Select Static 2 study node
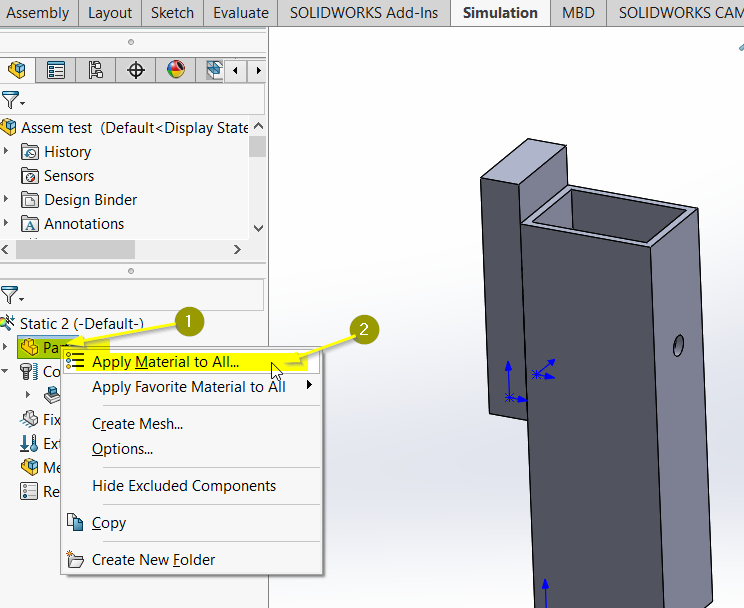 [x=73, y=324]
